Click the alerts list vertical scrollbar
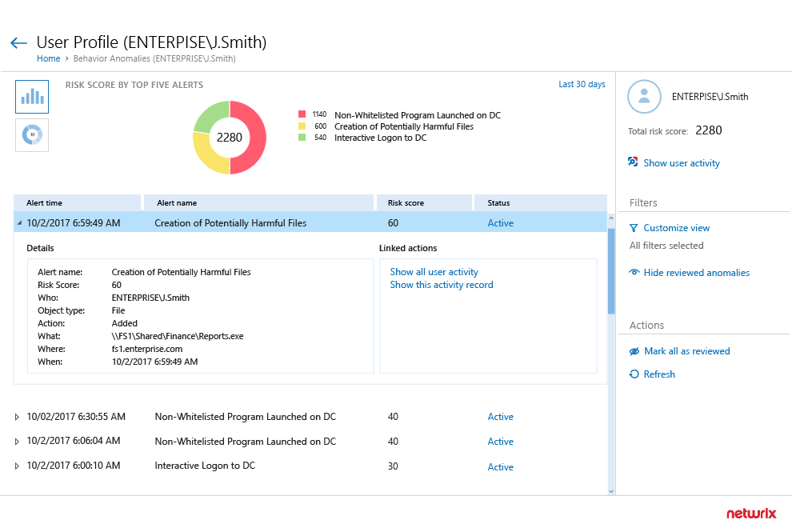This screenshot has height=532, width=792. (x=611, y=272)
